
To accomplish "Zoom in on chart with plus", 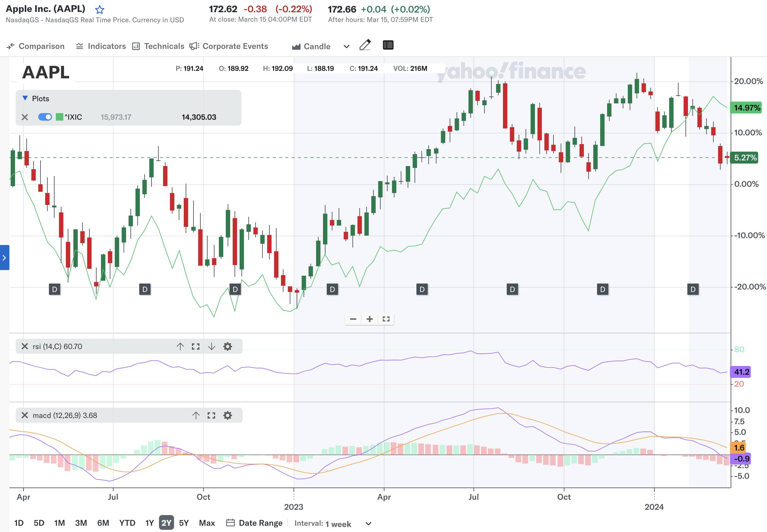I will pyautogui.click(x=369, y=319).
